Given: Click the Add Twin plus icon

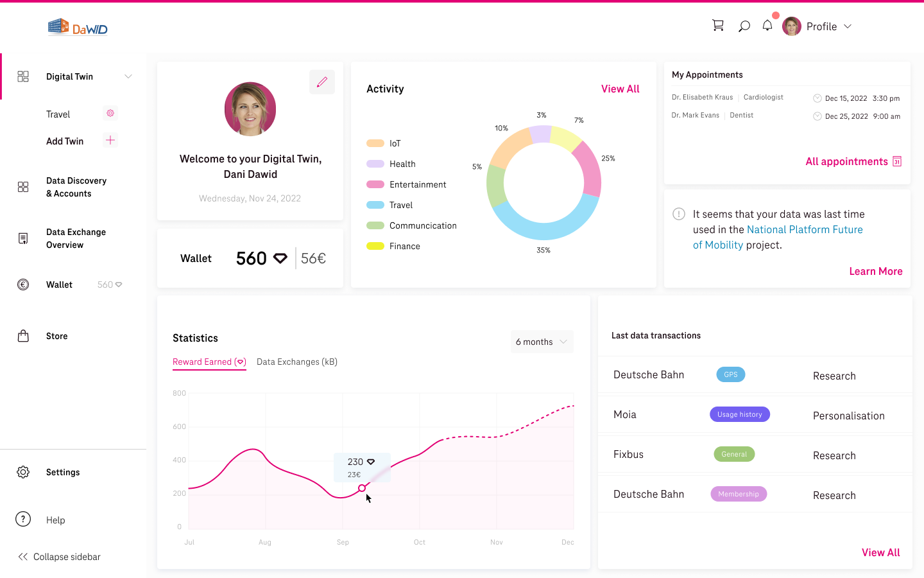Looking at the screenshot, I should pyautogui.click(x=110, y=140).
